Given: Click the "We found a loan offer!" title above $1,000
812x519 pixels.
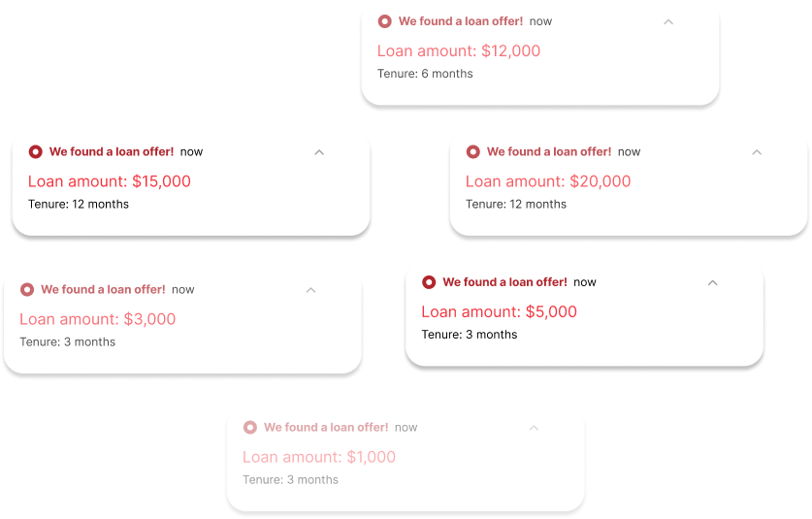Looking at the screenshot, I should click(326, 427).
